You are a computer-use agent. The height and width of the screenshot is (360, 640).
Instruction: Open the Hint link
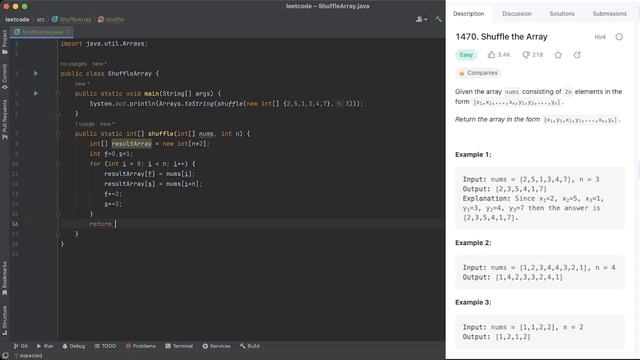point(600,37)
